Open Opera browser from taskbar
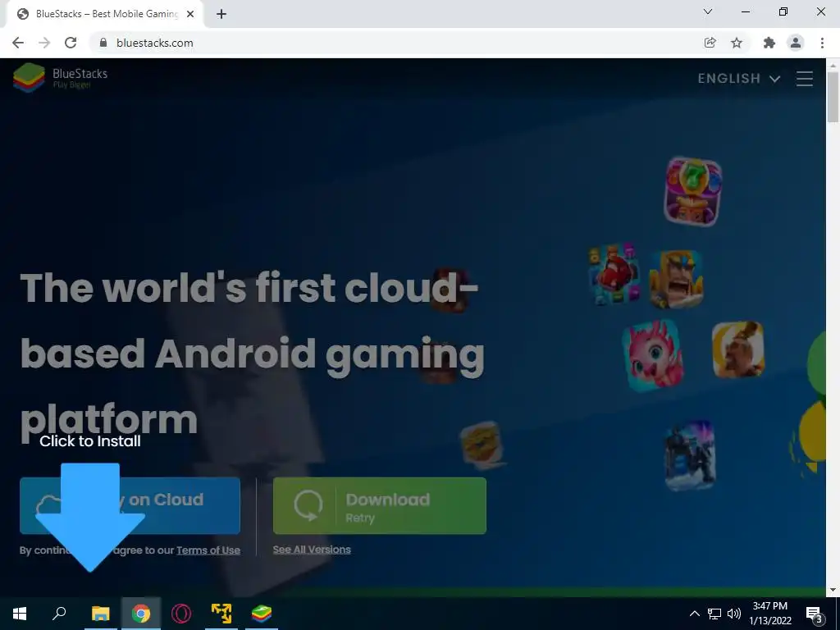This screenshot has width=840, height=630. (181, 614)
